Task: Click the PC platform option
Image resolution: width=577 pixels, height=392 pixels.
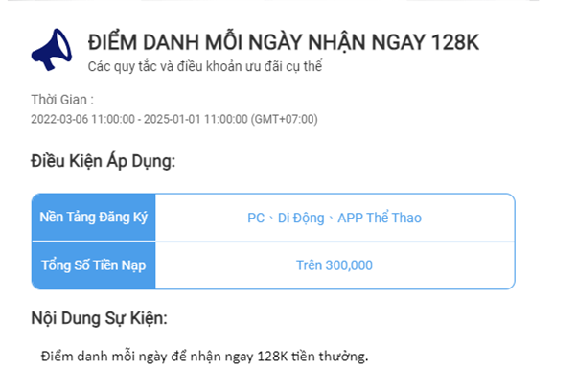Action: [256, 218]
